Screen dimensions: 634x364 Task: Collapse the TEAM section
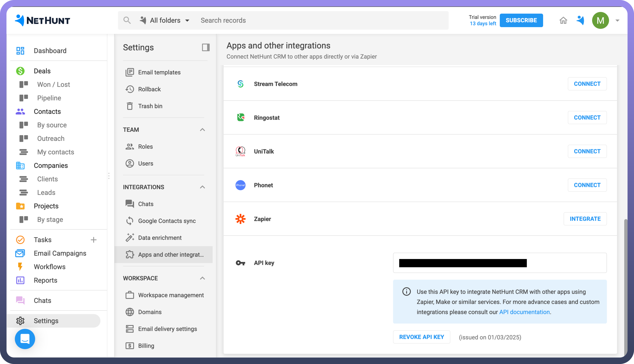click(202, 130)
